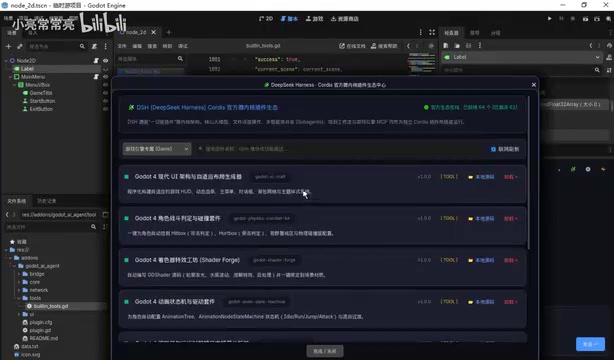The image size is (614, 360).
Task: Collapse the MenuVBox node children
Action: pos(15,85)
